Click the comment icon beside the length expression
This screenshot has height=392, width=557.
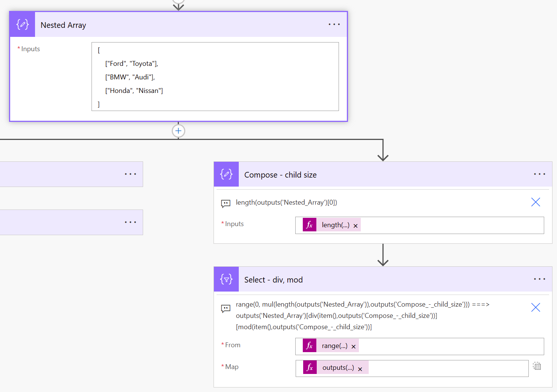(x=226, y=204)
